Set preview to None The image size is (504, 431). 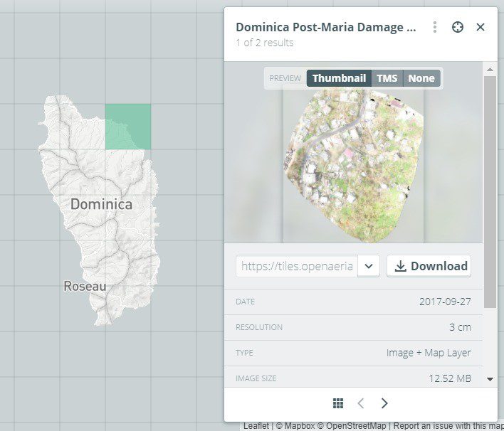click(421, 78)
